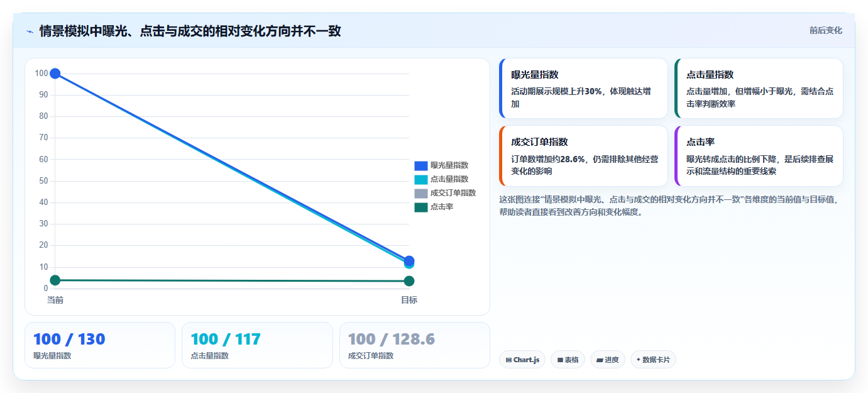The image size is (868, 393).
Task: Select the 点击量指数 info card heading
Action: click(710, 75)
